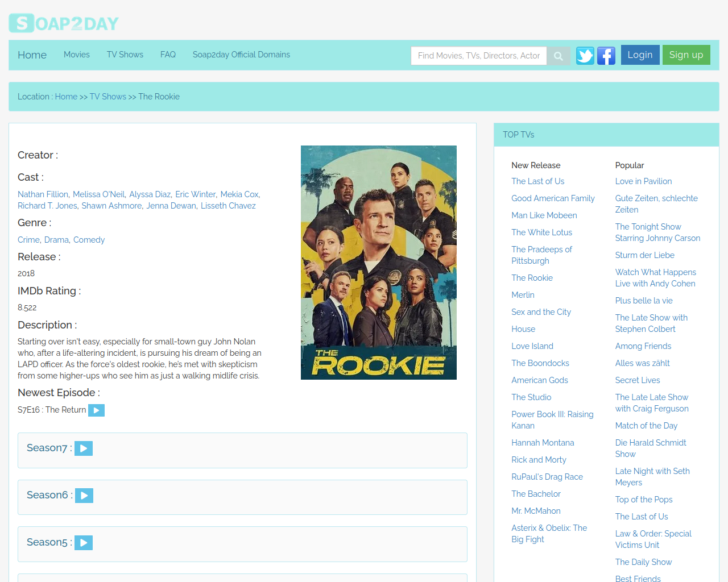The width and height of the screenshot is (728, 582).
Task: Open Sturm der Liebe link
Action: 645,255
